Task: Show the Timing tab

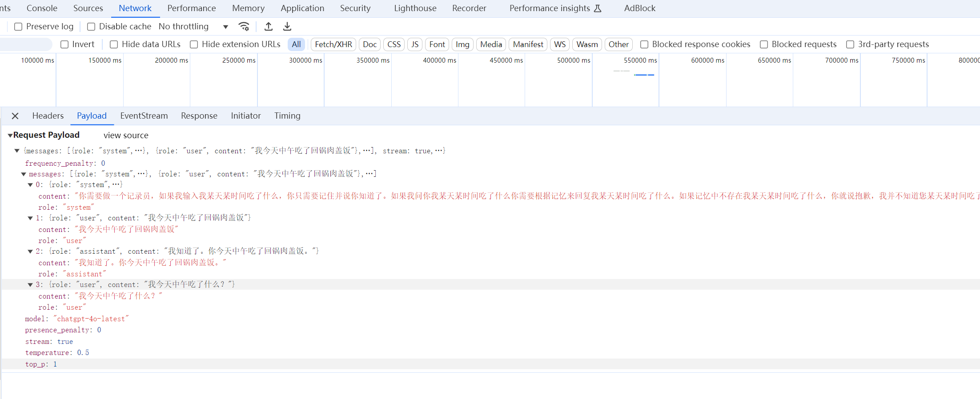Action: tap(287, 116)
